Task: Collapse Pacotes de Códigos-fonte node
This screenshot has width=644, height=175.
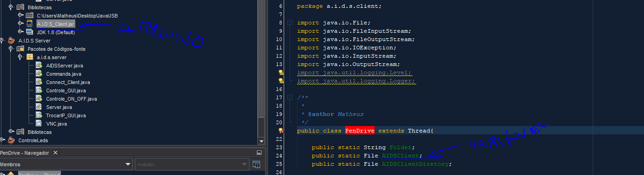Action: point(11,48)
